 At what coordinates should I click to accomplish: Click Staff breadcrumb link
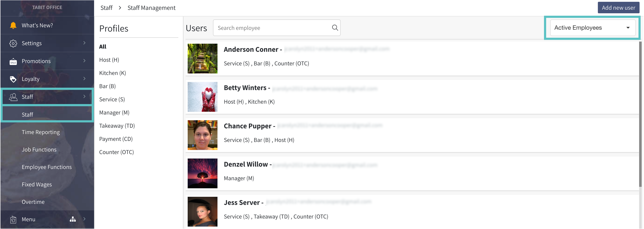(107, 8)
